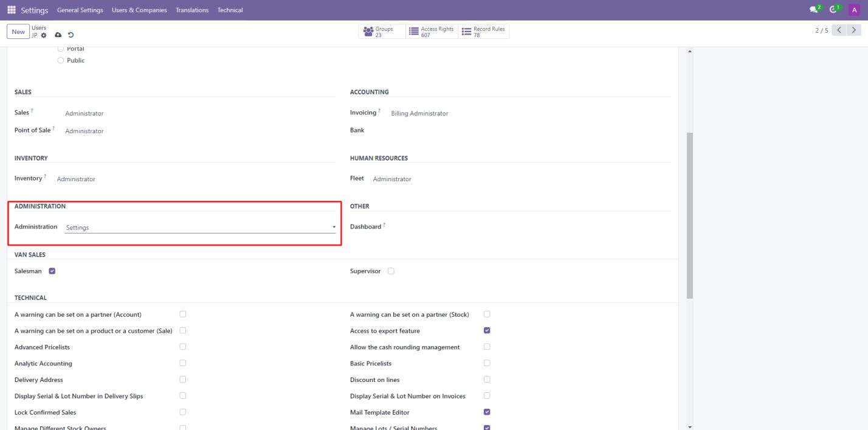Open the Technical menu
This screenshot has width=868, height=430.
pyautogui.click(x=230, y=10)
